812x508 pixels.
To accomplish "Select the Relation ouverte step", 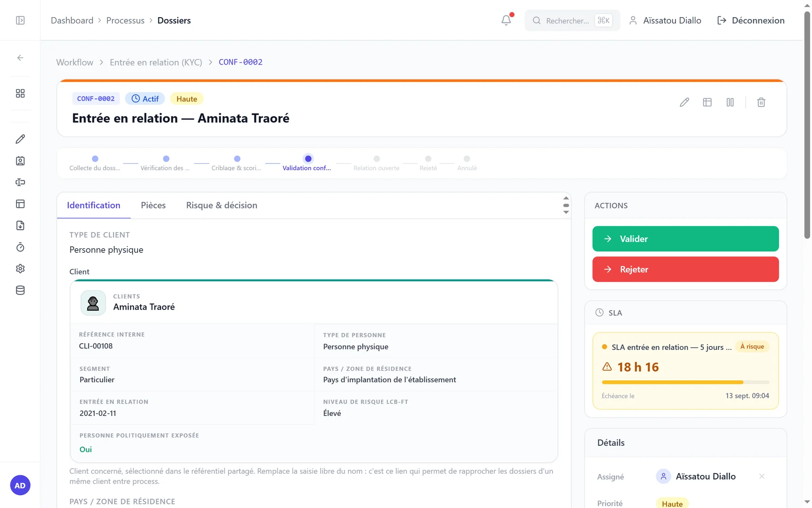I will point(377,163).
